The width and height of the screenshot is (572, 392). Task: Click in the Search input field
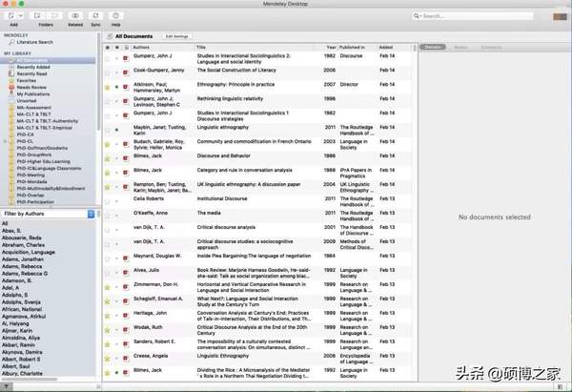491,16
